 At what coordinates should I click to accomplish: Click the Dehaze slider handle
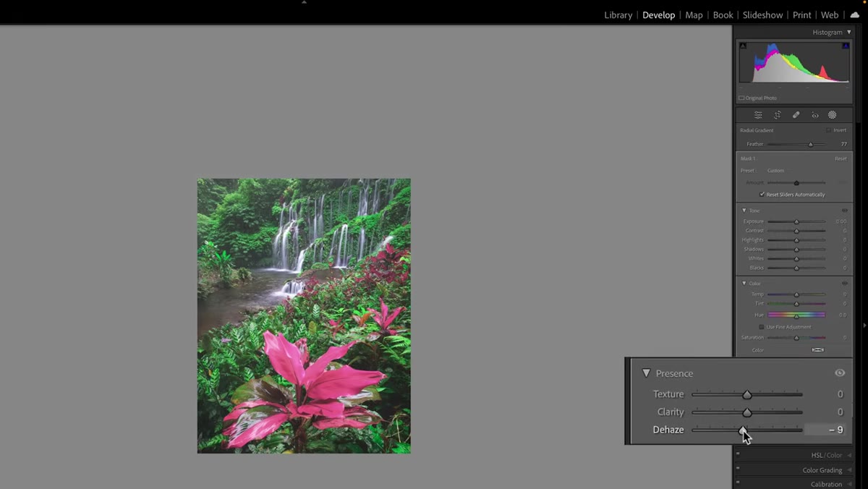(743, 430)
